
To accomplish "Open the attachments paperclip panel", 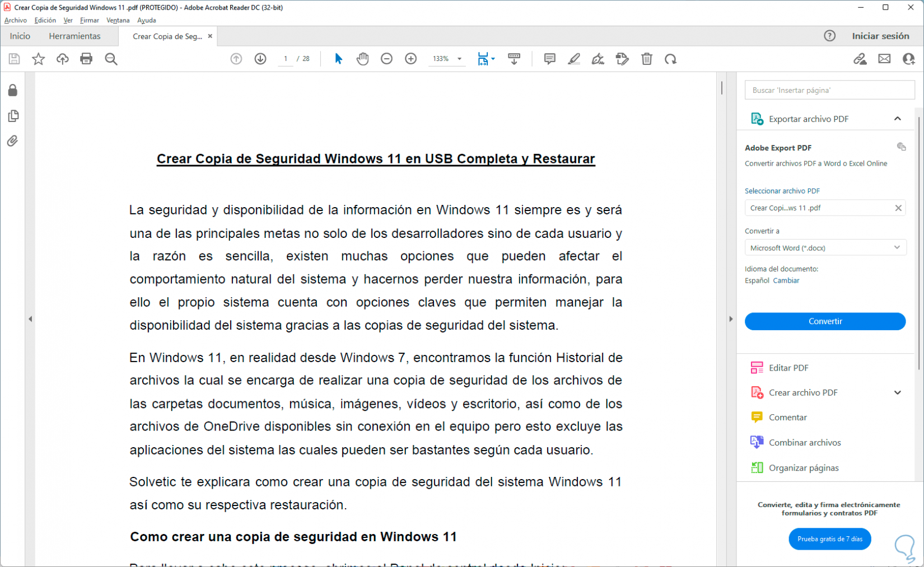I will 13,141.
